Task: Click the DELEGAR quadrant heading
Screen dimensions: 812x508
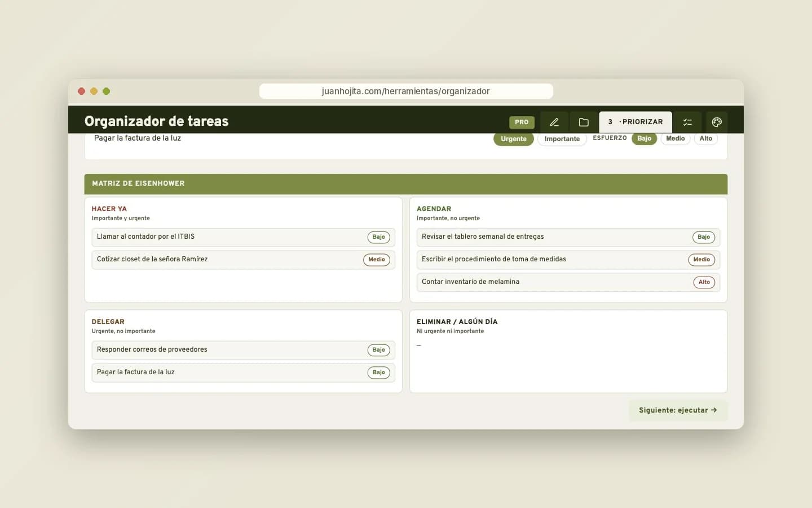Action: click(x=108, y=322)
